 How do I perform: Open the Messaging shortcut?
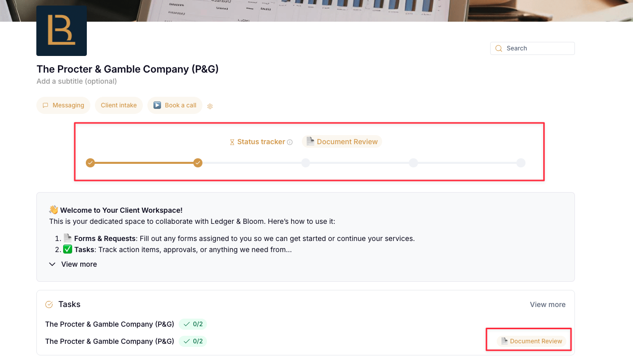click(x=63, y=105)
